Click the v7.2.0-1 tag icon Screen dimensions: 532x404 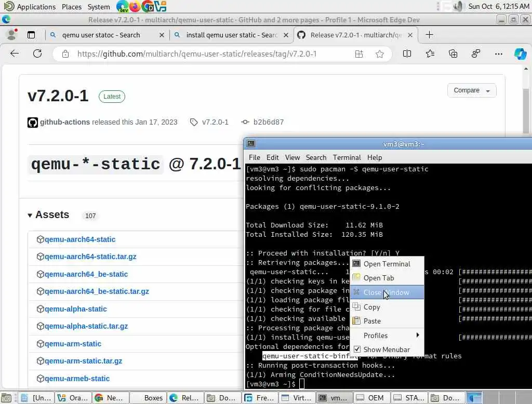point(194,122)
